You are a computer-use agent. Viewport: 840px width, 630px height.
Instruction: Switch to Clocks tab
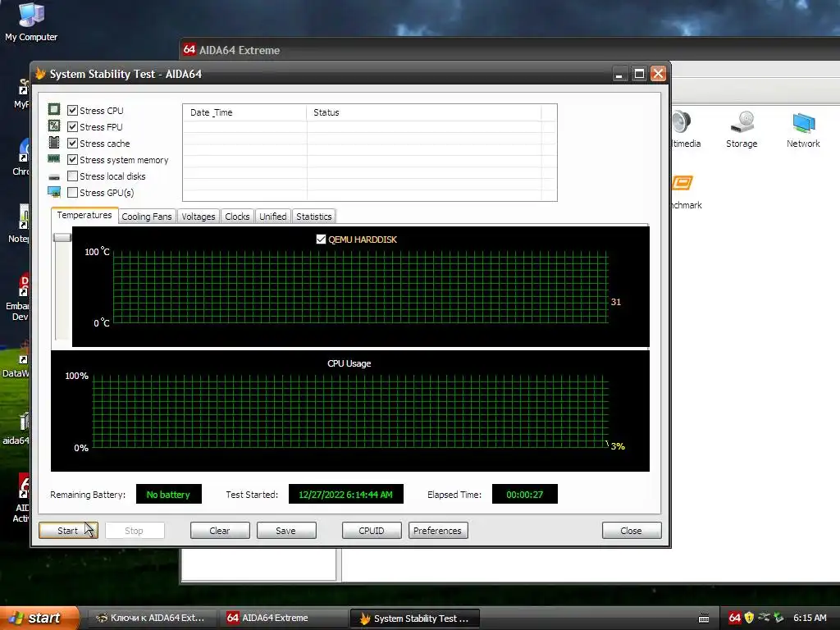(237, 217)
